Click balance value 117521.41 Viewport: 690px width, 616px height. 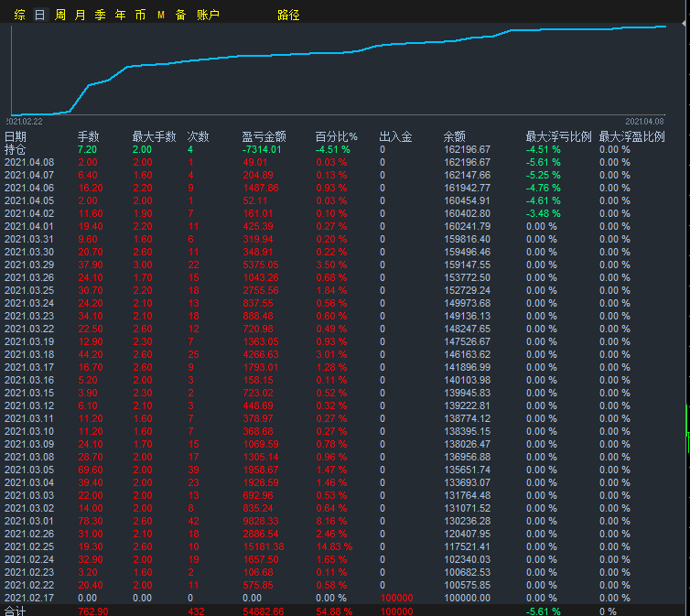click(x=467, y=546)
